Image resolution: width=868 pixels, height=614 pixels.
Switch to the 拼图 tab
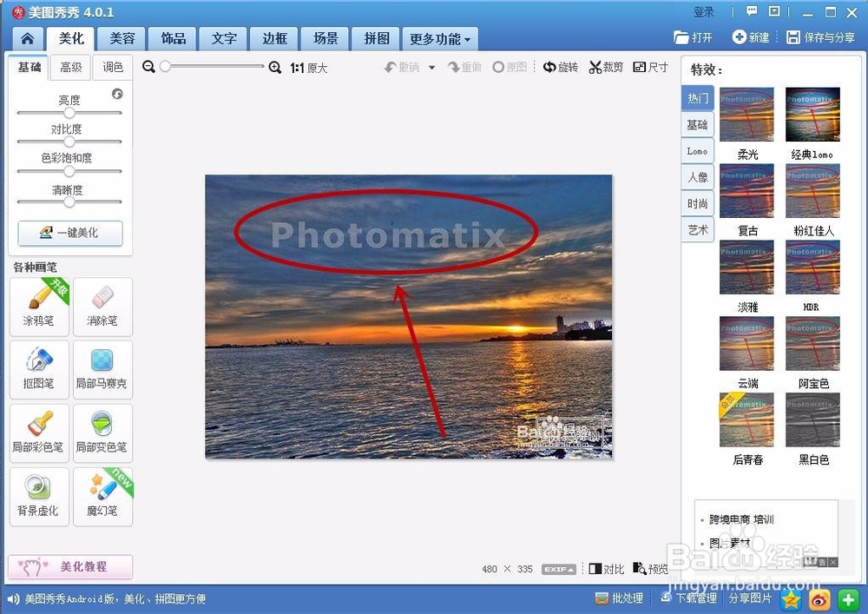377,38
